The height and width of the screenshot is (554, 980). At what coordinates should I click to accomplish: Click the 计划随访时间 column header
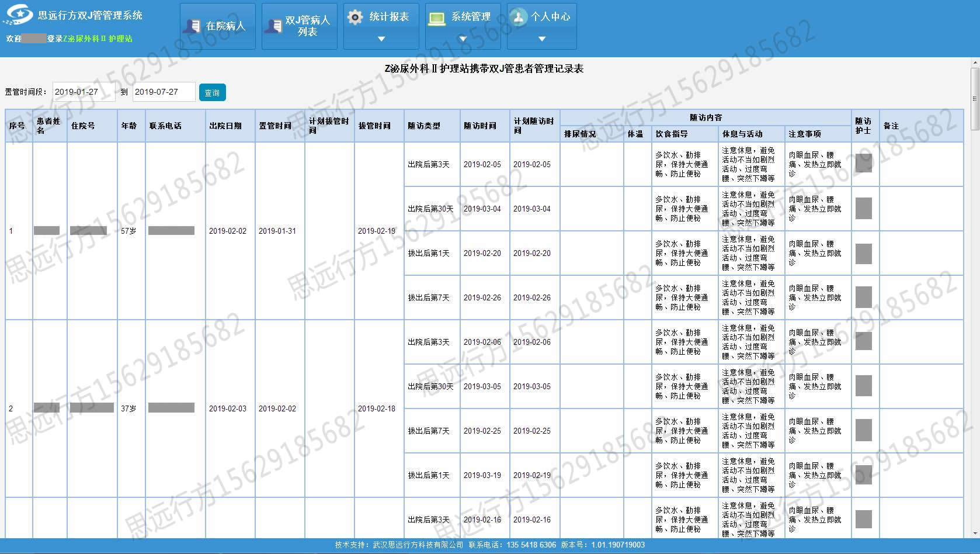click(x=534, y=126)
